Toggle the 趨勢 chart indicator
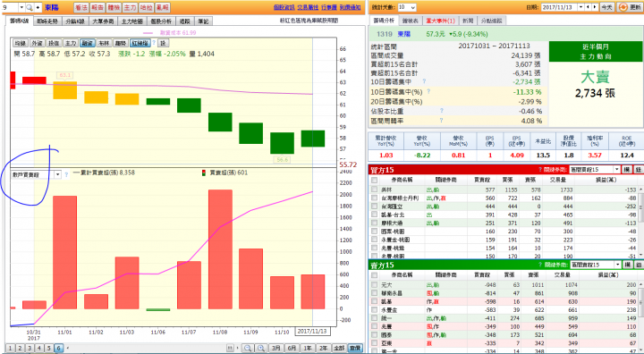Screen dimensions: 644x354 (121, 43)
